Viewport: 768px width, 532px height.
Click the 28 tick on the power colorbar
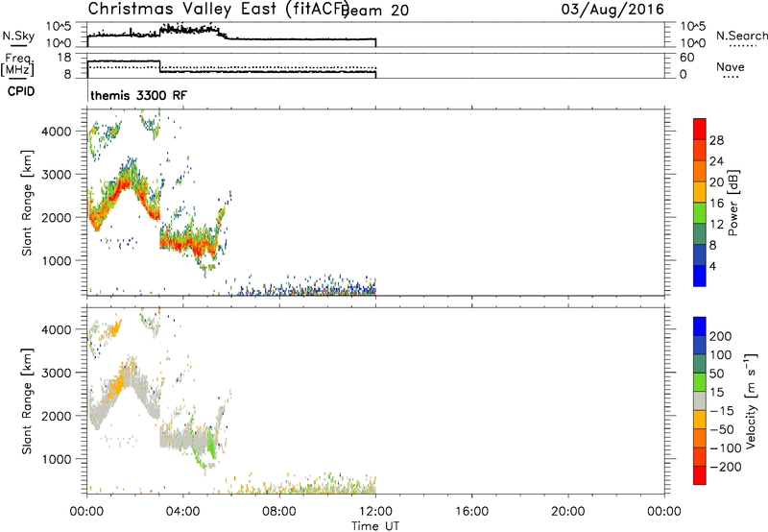[716, 140]
